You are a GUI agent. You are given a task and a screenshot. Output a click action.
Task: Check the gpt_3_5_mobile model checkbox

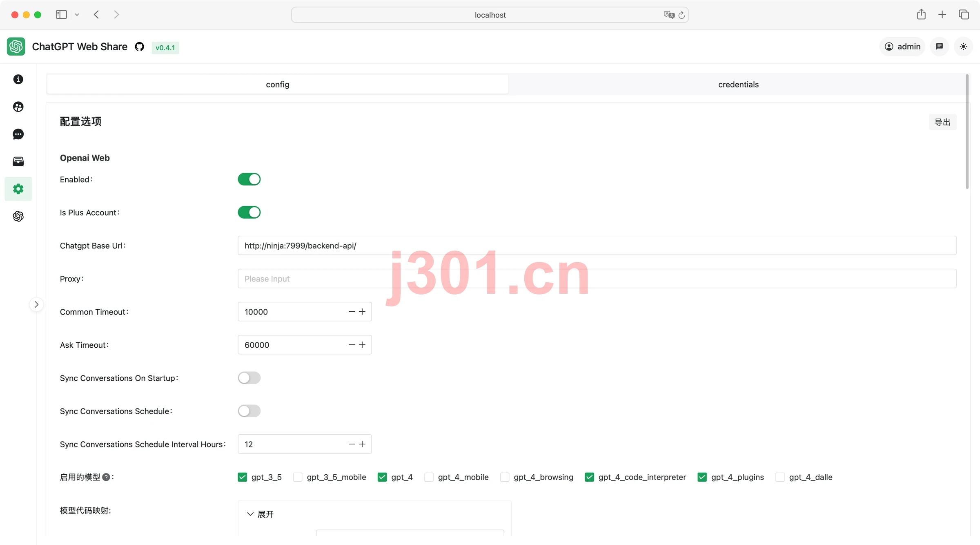[x=298, y=477]
